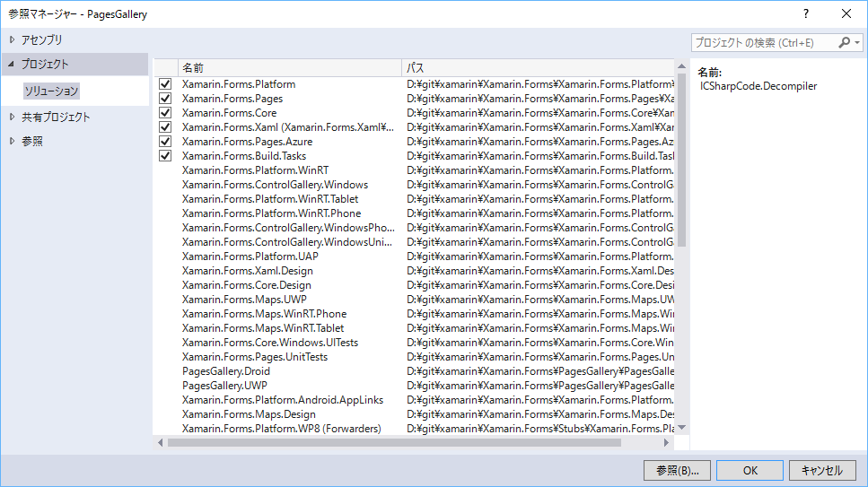The image size is (868, 487).
Task: Open the search options dropdown arrow
Action: click(x=857, y=42)
